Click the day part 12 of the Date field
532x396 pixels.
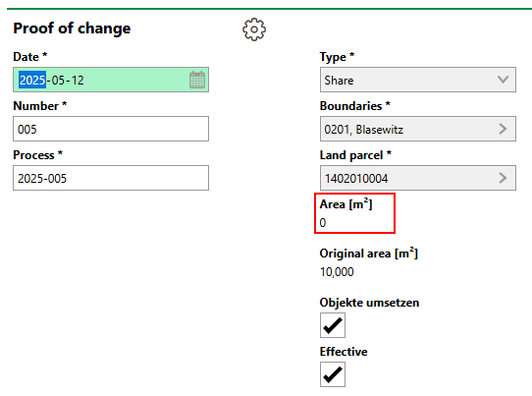pos(78,81)
